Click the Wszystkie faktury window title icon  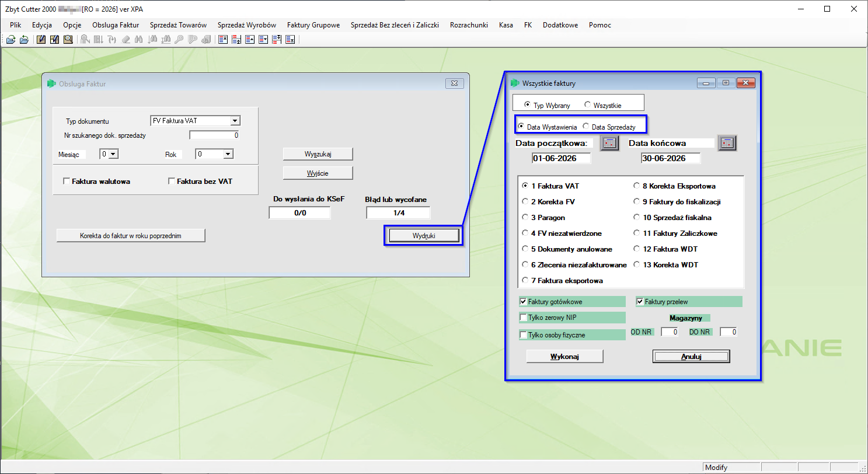pyautogui.click(x=515, y=83)
